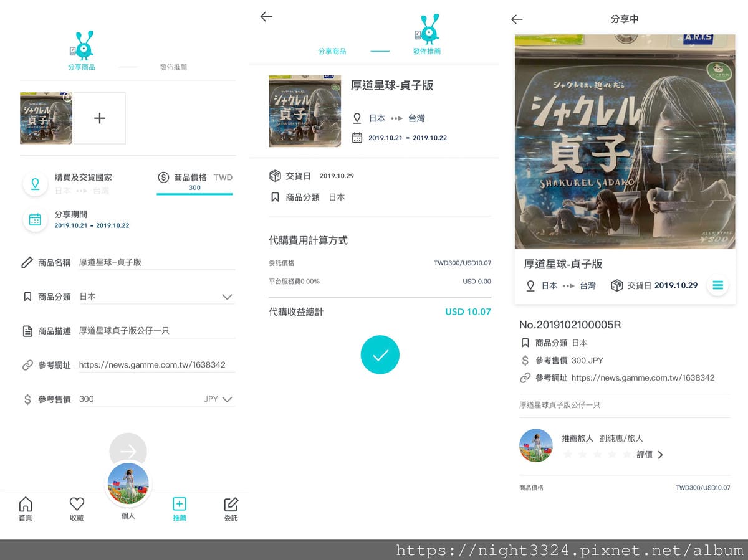Click the pencil icon beside 商品名稱
The image size is (748, 560).
pos(27,263)
